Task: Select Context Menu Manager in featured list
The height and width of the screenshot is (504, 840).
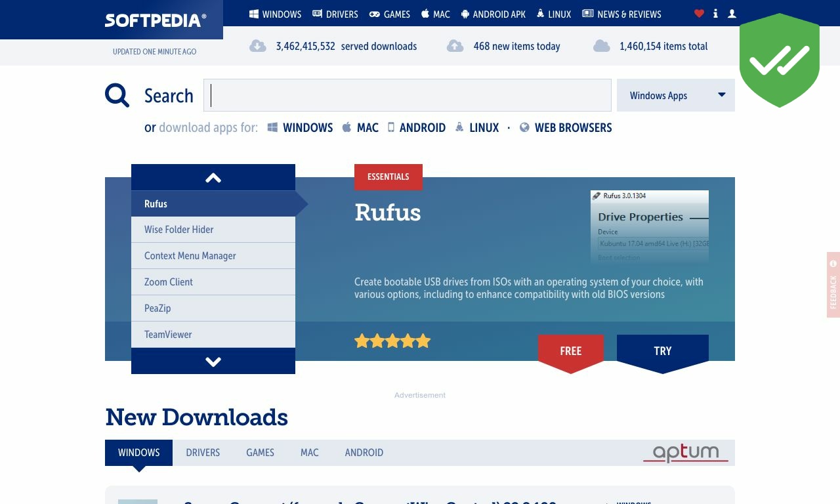Action: 213,256
